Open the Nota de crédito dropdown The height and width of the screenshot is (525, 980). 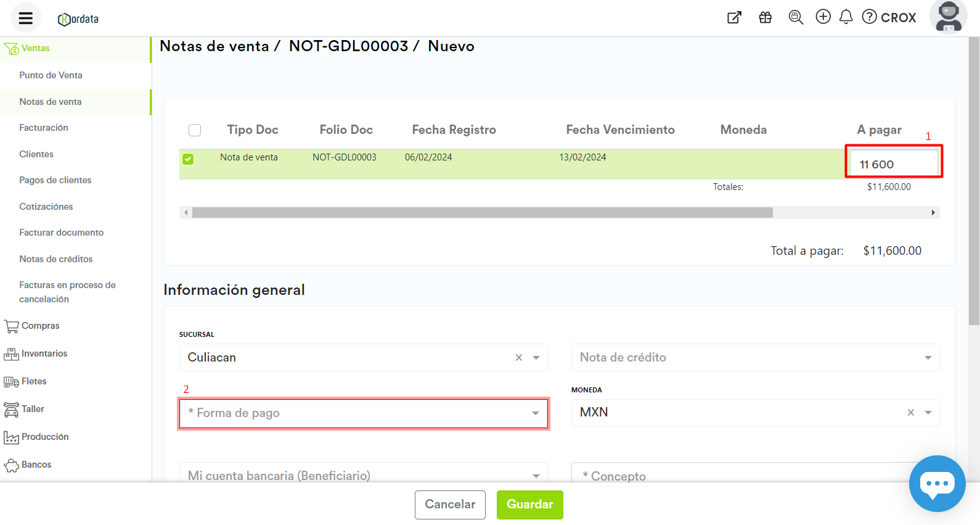pos(755,358)
